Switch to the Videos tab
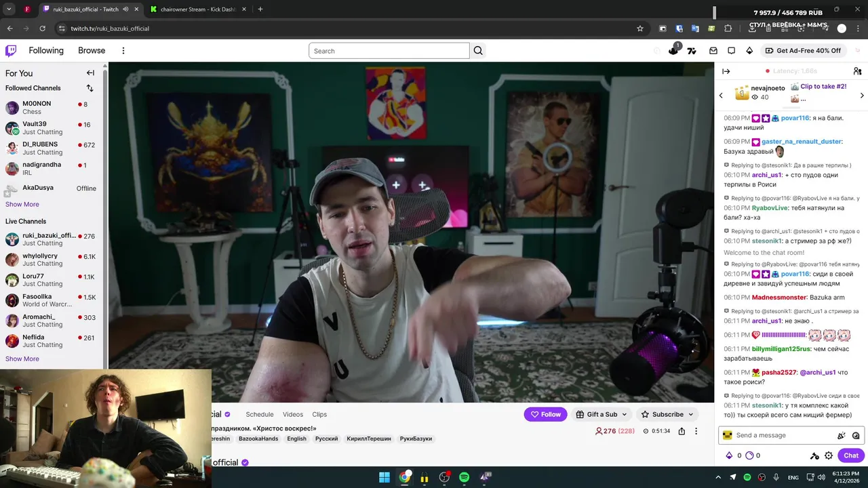This screenshot has width=868, height=488. (293, 414)
